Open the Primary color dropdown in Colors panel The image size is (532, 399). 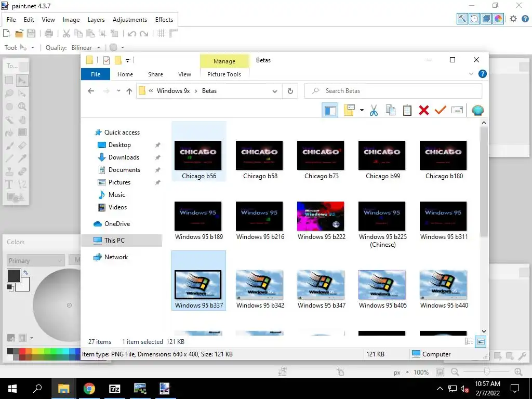click(x=36, y=261)
